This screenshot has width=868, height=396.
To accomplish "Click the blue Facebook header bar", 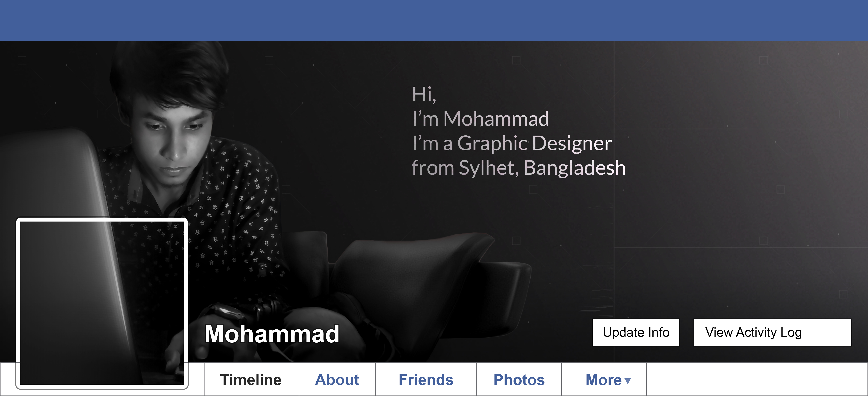I will tap(434, 20).
